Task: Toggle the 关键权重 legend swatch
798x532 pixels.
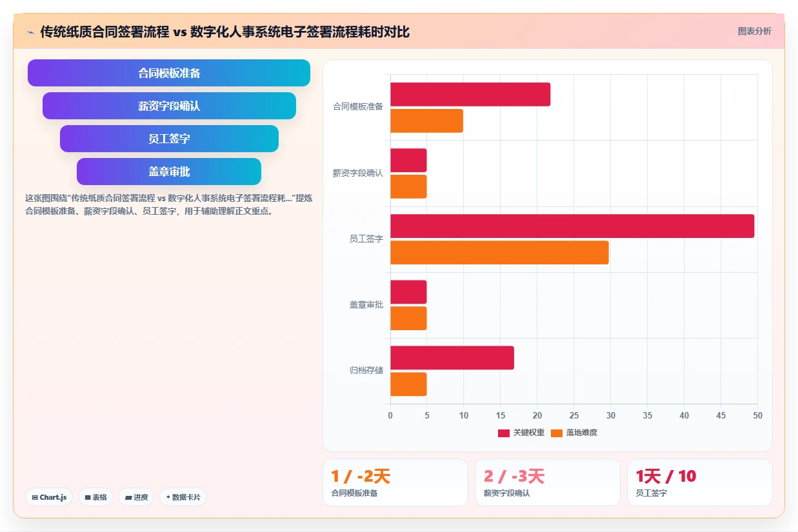Action: pyautogui.click(x=504, y=433)
